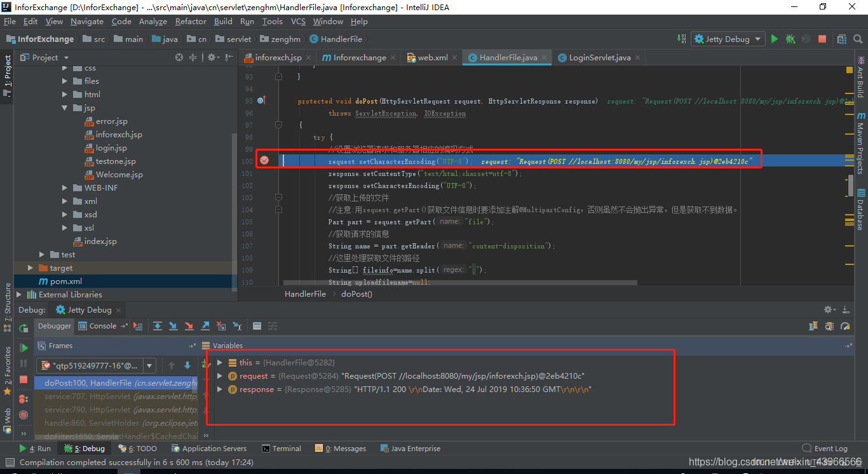Resume program with green arrow in debug sidebar
Screen dimensions: 868x474
24,348
